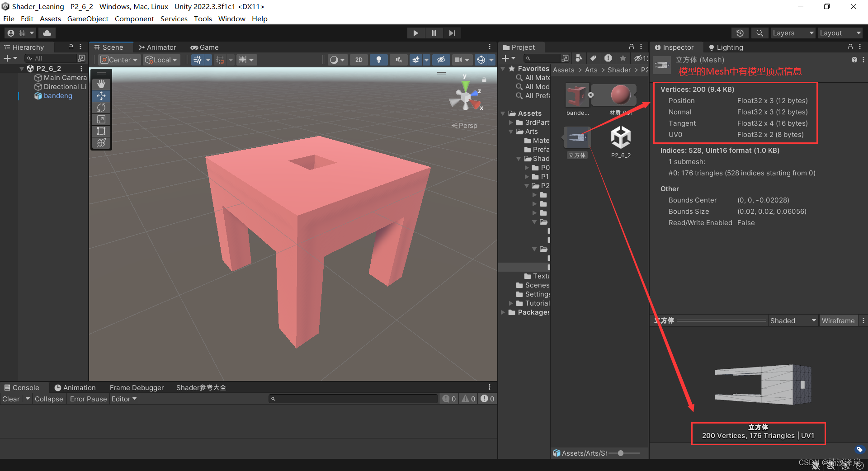Open the console Editor dropdown
This screenshot has height=471, width=868.
coord(124,399)
